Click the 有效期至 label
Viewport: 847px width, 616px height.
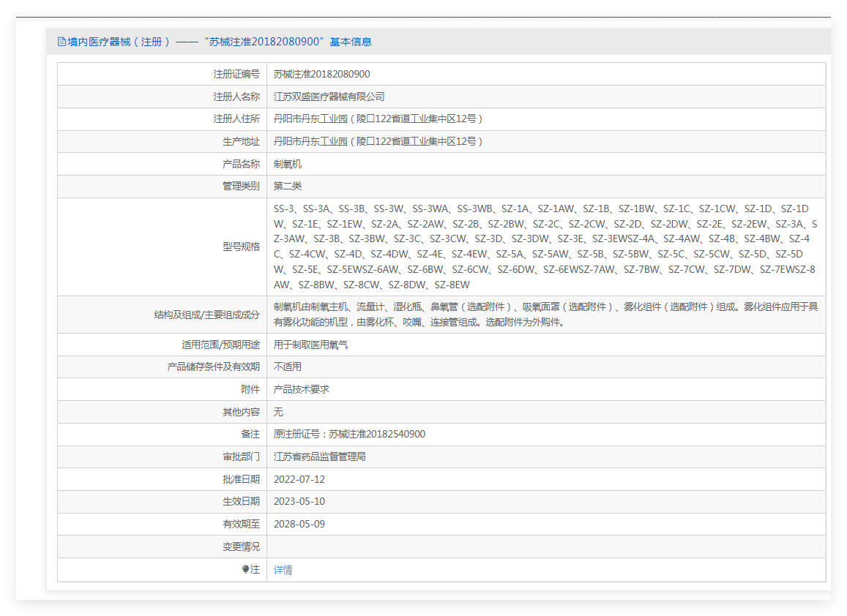click(x=242, y=525)
